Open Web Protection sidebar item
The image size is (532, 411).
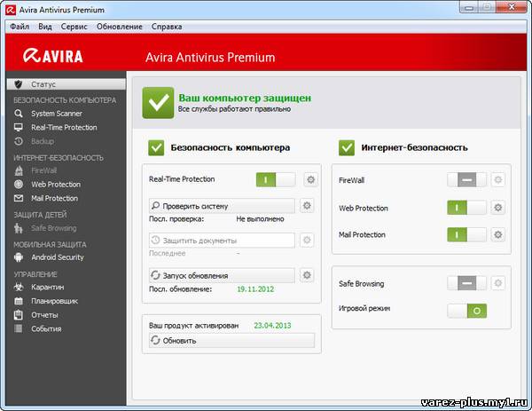tap(55, 184)
